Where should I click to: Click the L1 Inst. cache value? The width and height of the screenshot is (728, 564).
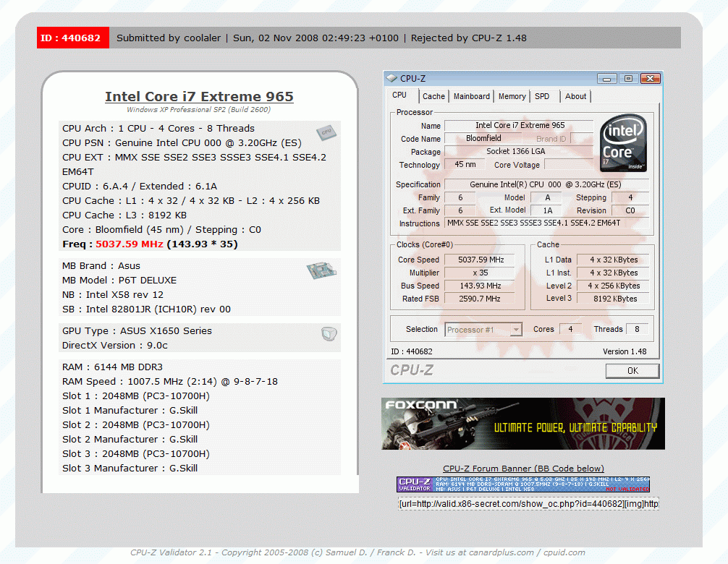[614, 273]
